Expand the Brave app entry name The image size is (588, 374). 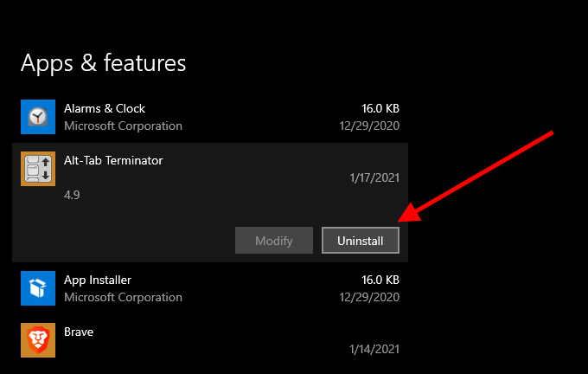79,332
